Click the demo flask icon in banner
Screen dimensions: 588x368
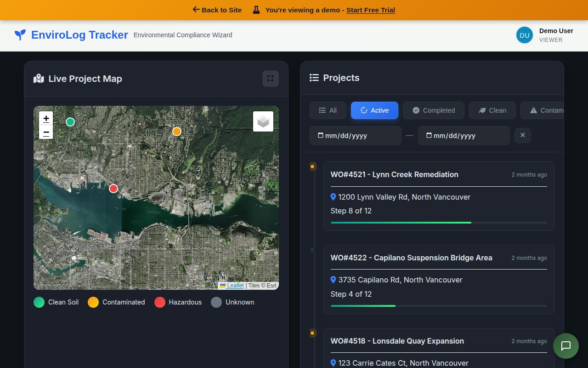pos(256,10)
